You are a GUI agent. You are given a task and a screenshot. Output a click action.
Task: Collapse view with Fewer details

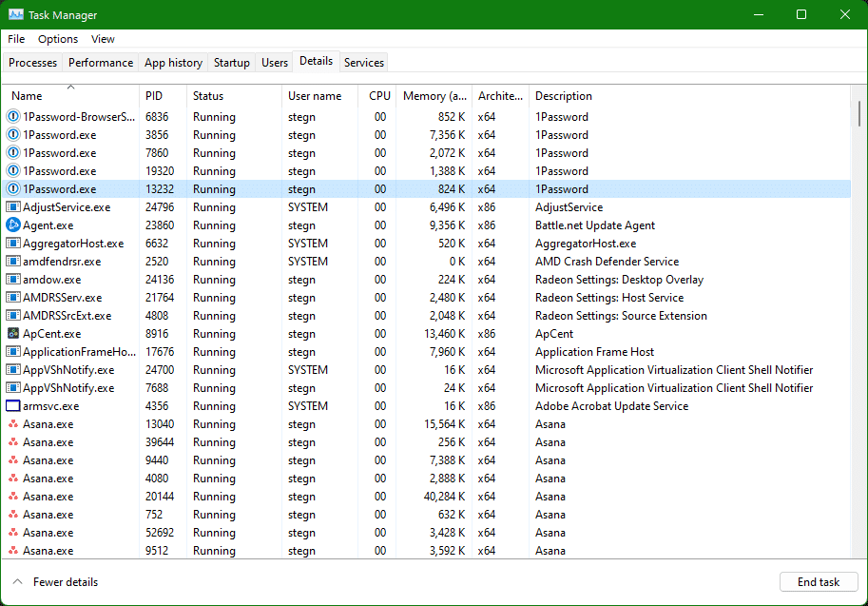tap(55, 582)
